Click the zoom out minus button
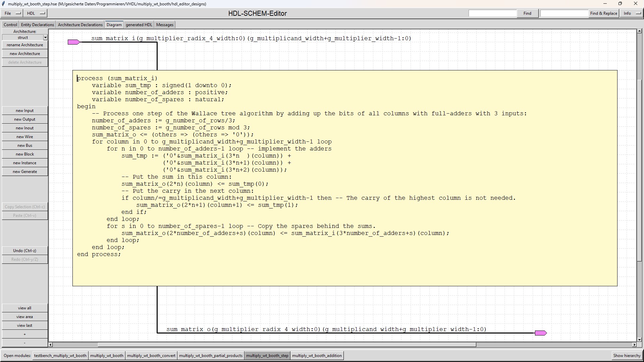 tap(24, 343)
